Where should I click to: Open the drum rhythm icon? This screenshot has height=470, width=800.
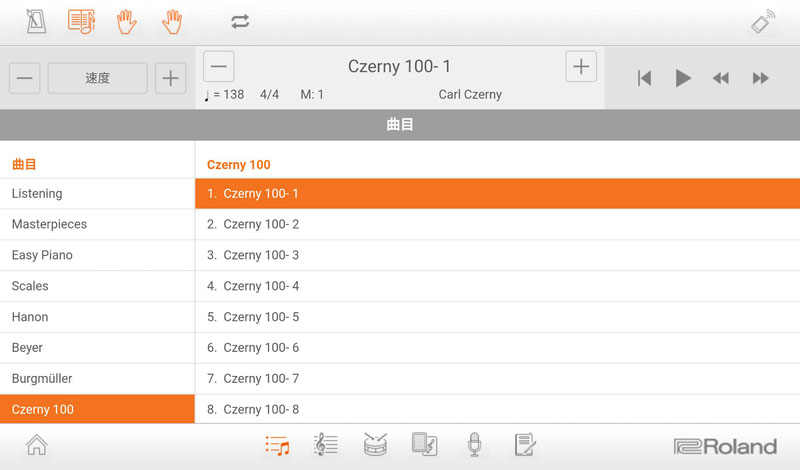(x=375, y=445)
